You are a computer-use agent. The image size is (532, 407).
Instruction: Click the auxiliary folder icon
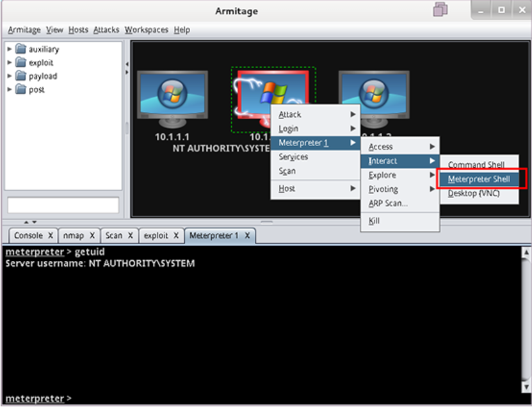(20, 49)
